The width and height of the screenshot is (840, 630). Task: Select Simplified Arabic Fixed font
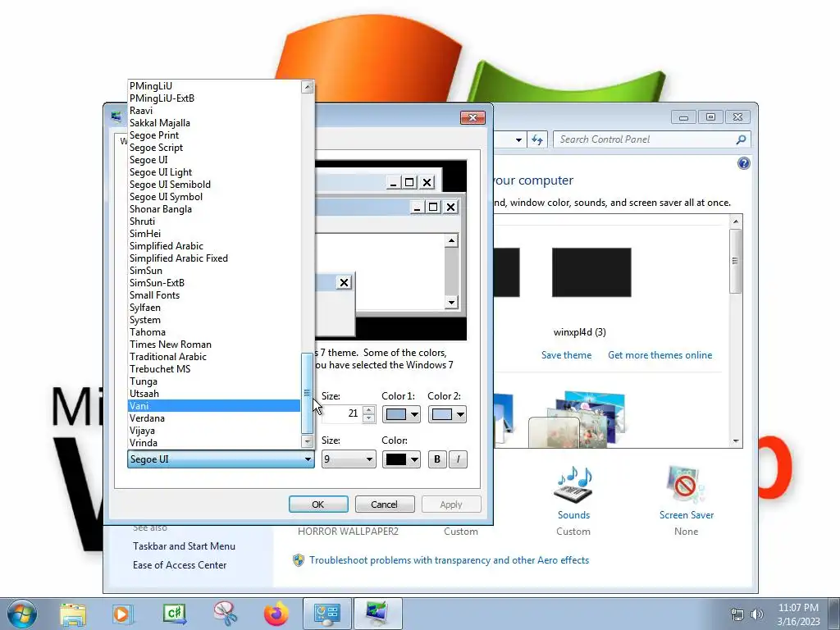point(214,258)
